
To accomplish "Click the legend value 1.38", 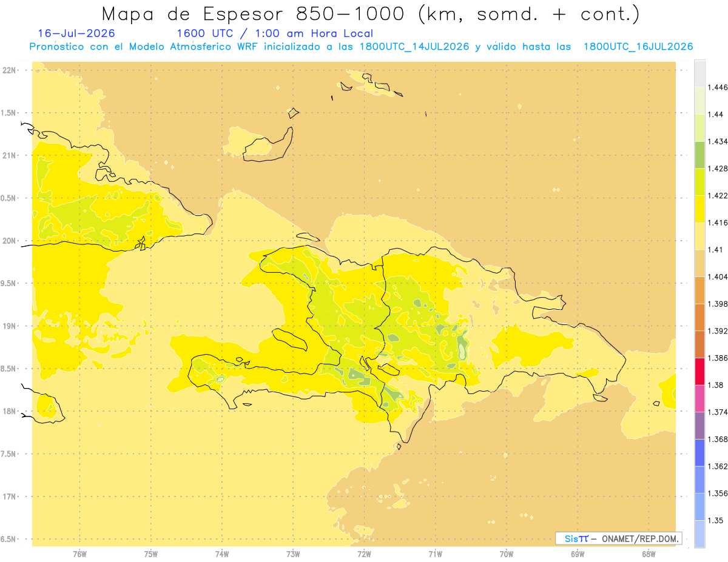I will pos(716,385).
